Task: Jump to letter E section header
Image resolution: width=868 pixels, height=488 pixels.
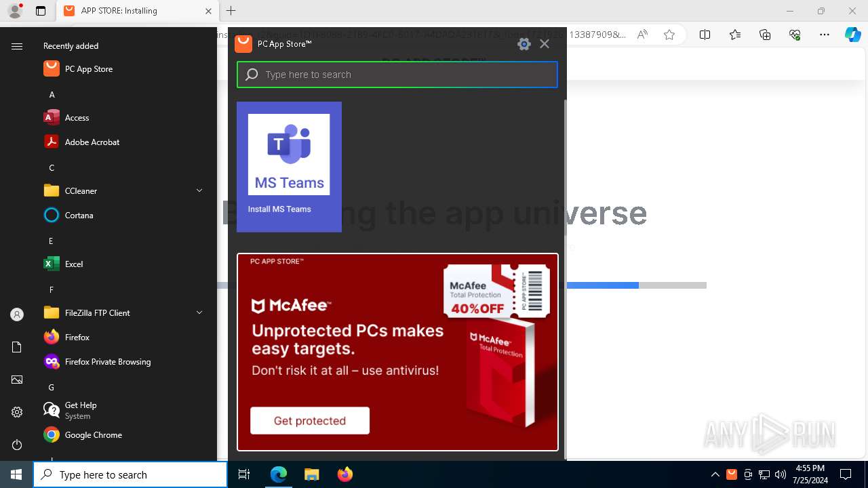Action: 52,241
